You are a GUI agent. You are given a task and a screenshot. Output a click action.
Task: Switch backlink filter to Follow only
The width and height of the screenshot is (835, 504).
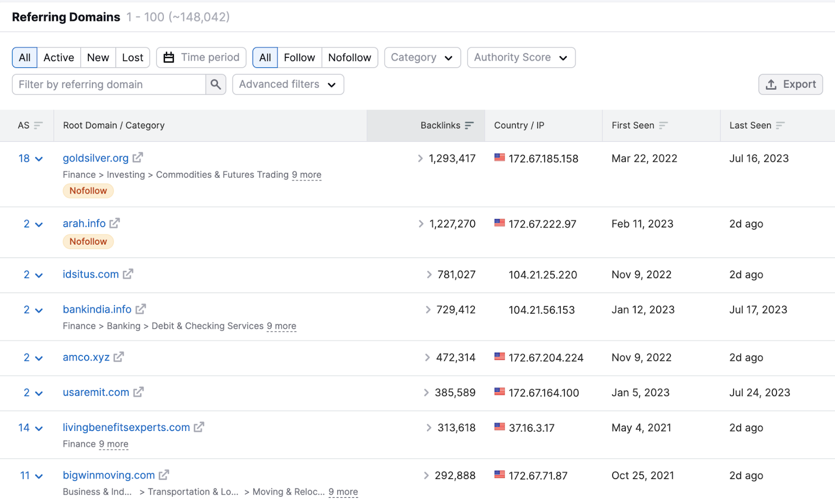pyautogui.click(x=299, y=57)
